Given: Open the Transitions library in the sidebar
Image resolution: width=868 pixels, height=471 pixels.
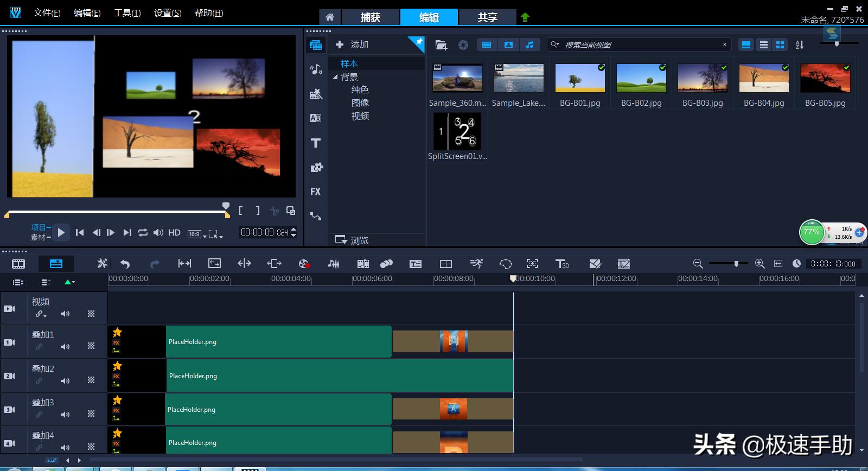Looking at the screenshot, I should pos(316,118).
